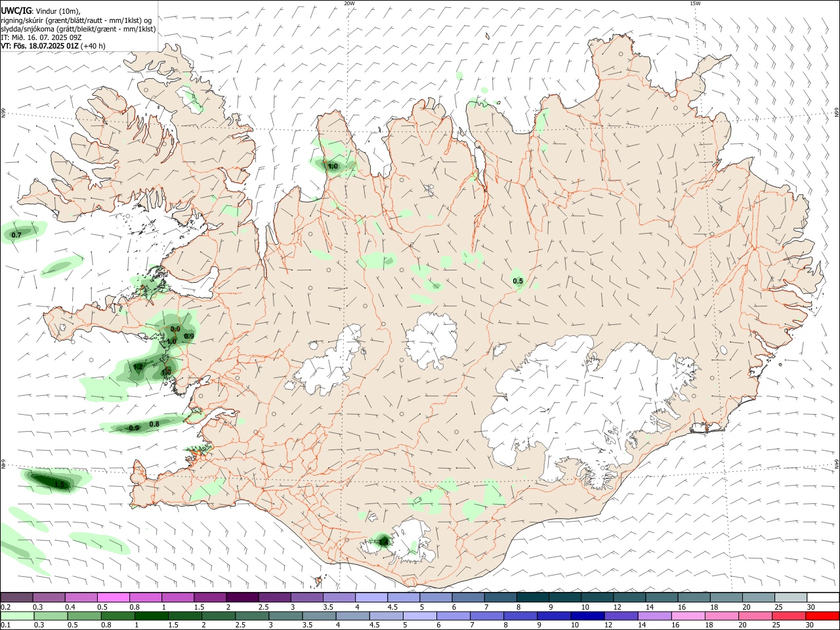Select the "rigning/skúrir (grænt/blátt/rautt - mm/1klst) og" line
Image resolution: width=840 pixels, height=630 pixels.
tap(76, 20)
